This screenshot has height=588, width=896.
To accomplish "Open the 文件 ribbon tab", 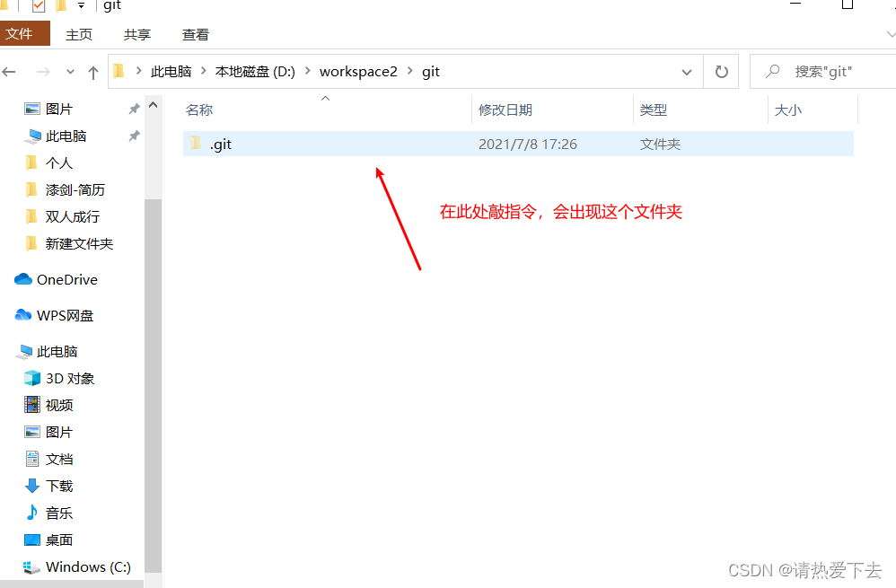I will [24, 34].
